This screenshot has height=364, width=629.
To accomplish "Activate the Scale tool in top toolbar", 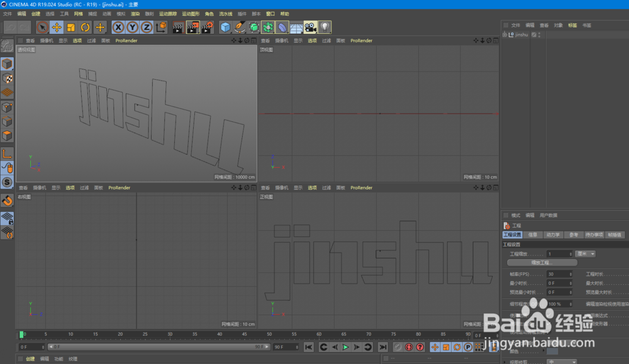I will (71, 27).
